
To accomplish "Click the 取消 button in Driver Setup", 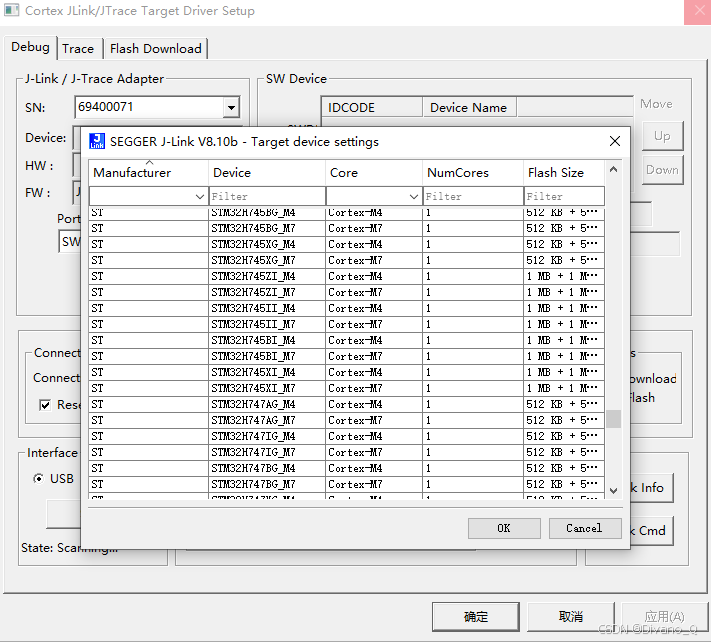I will (x=570, y=616).
